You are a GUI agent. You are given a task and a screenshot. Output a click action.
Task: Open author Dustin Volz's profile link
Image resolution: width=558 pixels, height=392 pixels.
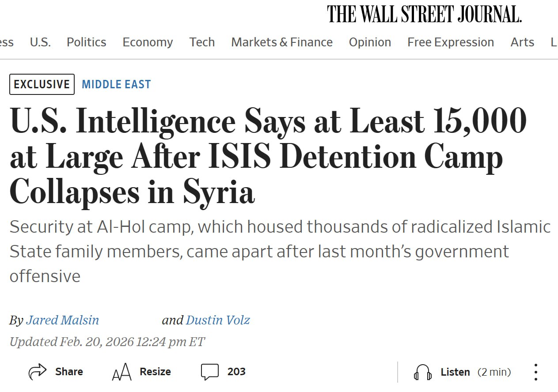(218, 320)
